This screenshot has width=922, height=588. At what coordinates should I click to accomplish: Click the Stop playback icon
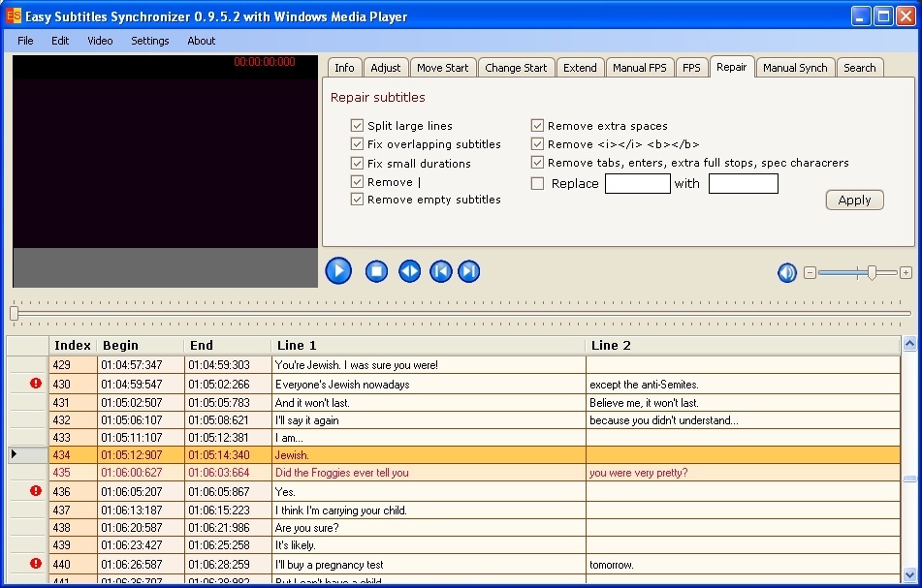pyautogui.click(x=376, y=271)
